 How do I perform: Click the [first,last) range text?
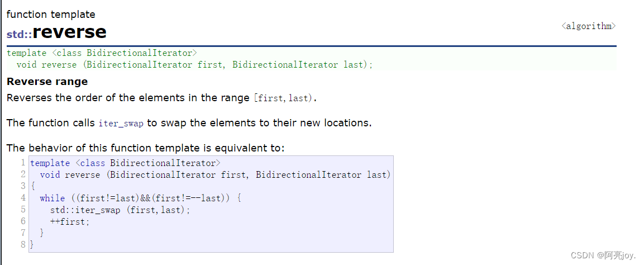click(285, 98)
